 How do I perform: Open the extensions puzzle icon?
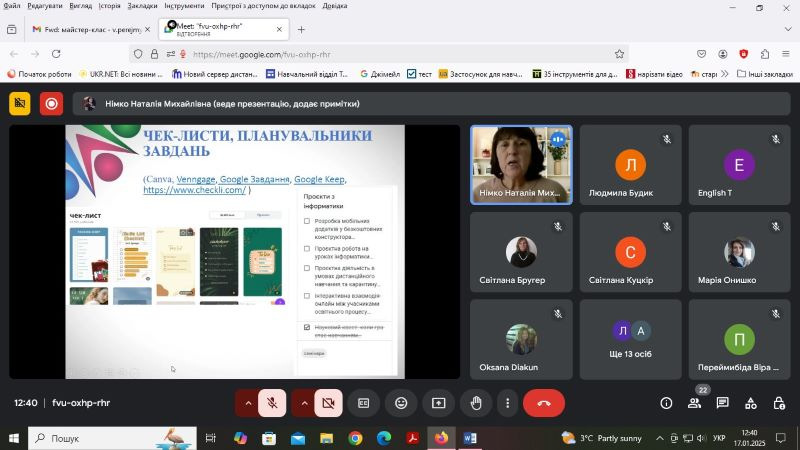point(765,54)
